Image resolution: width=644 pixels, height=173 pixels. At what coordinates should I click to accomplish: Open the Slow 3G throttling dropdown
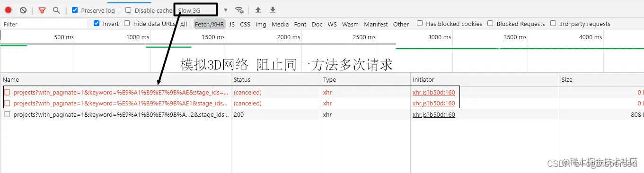tap(202, 10)
